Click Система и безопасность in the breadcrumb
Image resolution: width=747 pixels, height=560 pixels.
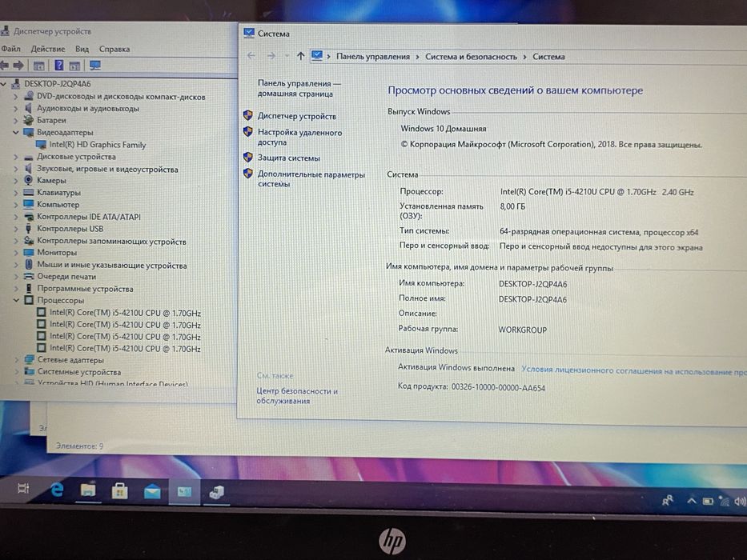tap(471, 57)
